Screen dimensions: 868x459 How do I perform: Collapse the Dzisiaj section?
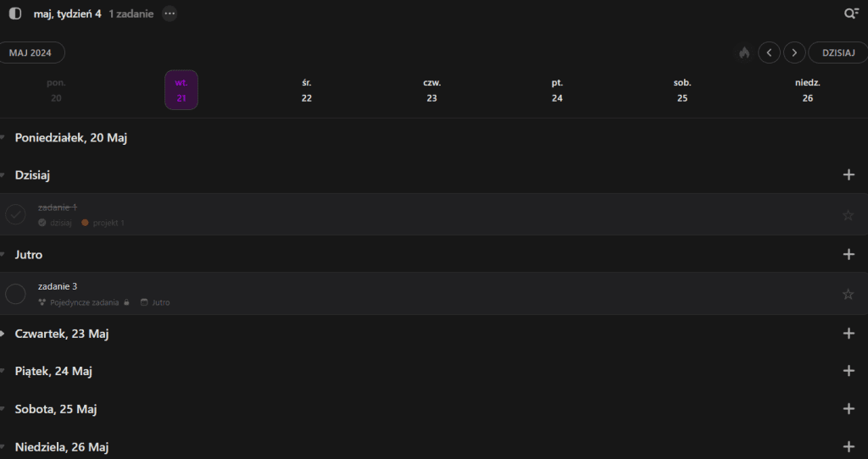3,175
